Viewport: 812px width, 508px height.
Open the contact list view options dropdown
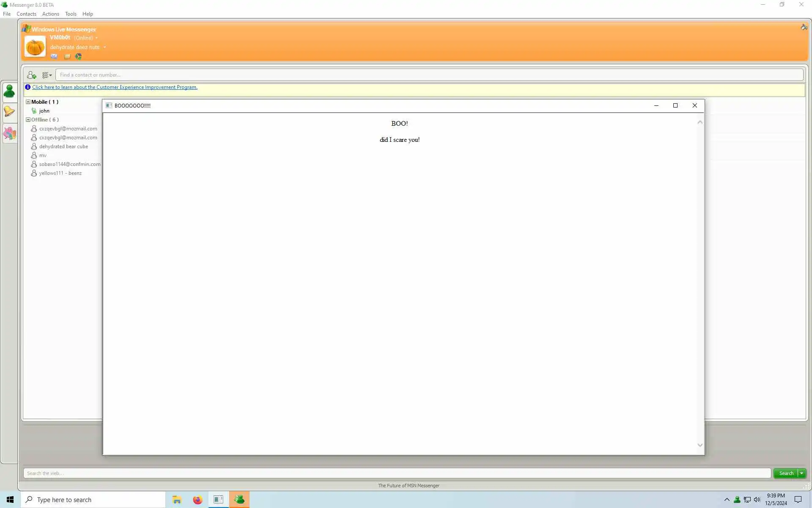[x=47, y=75]
